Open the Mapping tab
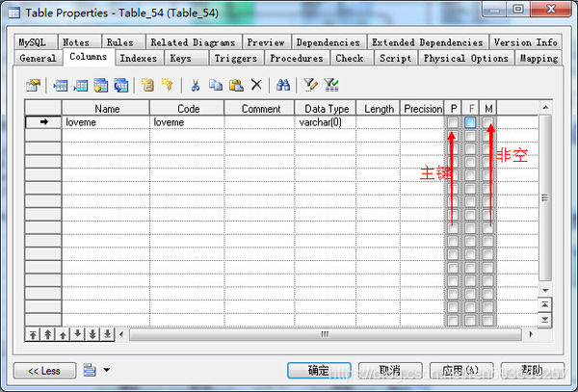 click(x=539, y=58)
